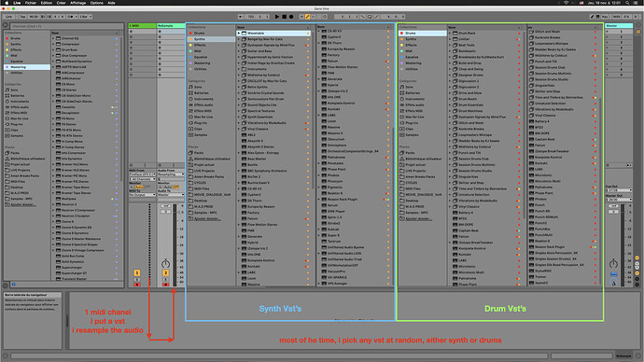Start playback with the transport Play button
The width and height of the screenshot is (644, 362).
click(277, 17)
